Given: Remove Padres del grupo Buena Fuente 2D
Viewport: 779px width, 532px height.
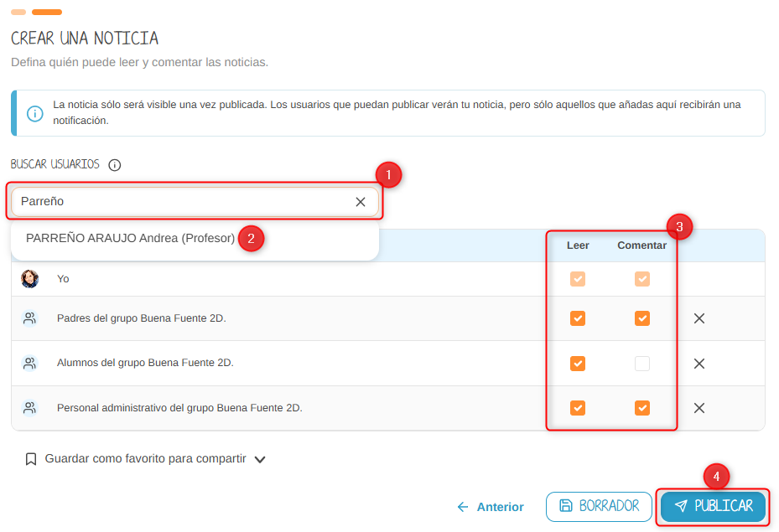Looking at the screenshot, I should click(699, 318).
